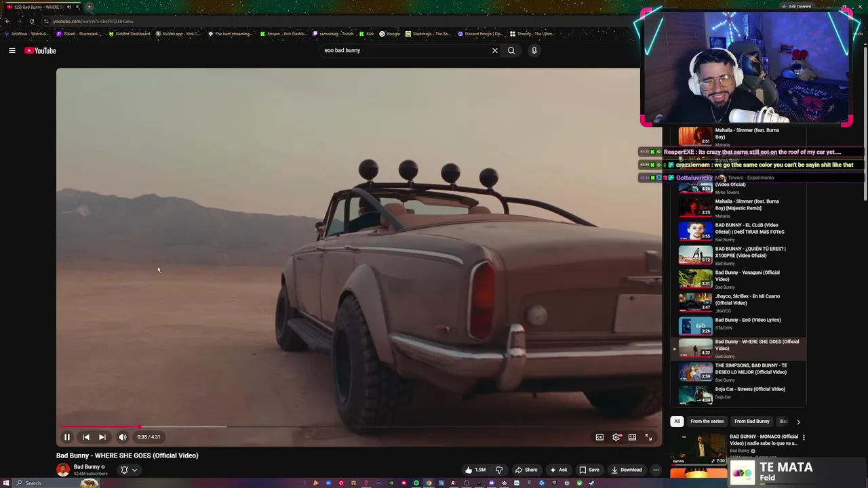Select the 'From the series' chip
The height and width of the screenshot is (488, 868).
pyautogui.click(x=707, y=422)
